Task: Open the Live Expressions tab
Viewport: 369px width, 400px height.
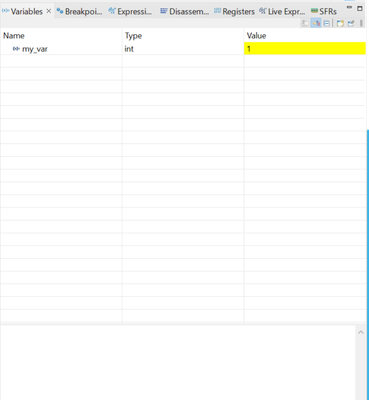Action: coord(282,11)
